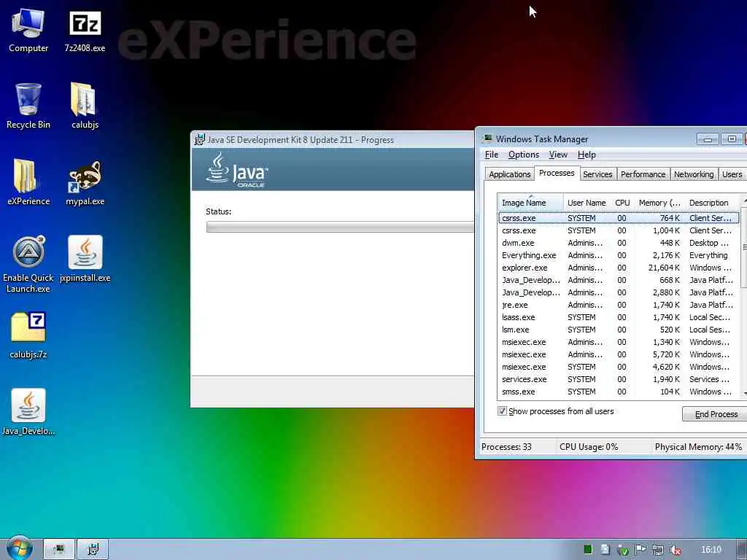Viewport: 747px width, 560px height.
Task: Click the CPU Usage: 0% status entry
Action: [589, 447]
